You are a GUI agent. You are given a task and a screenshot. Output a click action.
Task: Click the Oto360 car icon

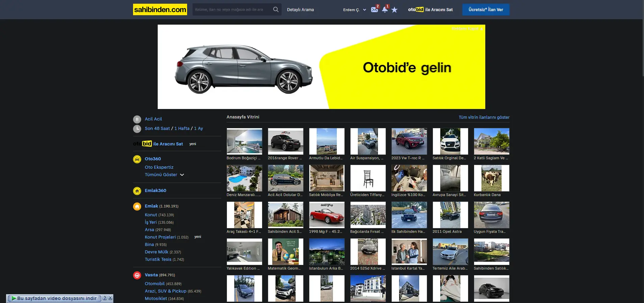coord(137,159)
